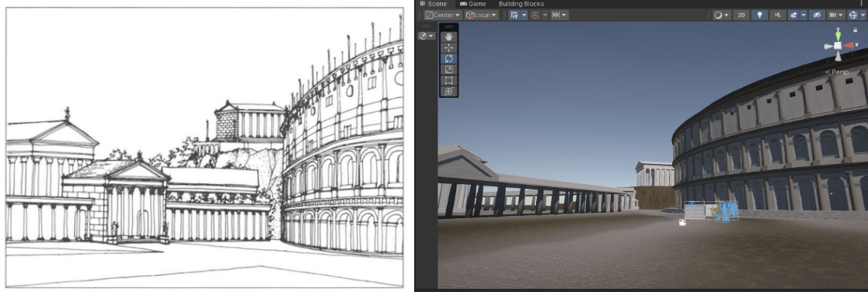Select the Scale tool
This screenshot has width=868, height=292.
(x=449, y=69)
